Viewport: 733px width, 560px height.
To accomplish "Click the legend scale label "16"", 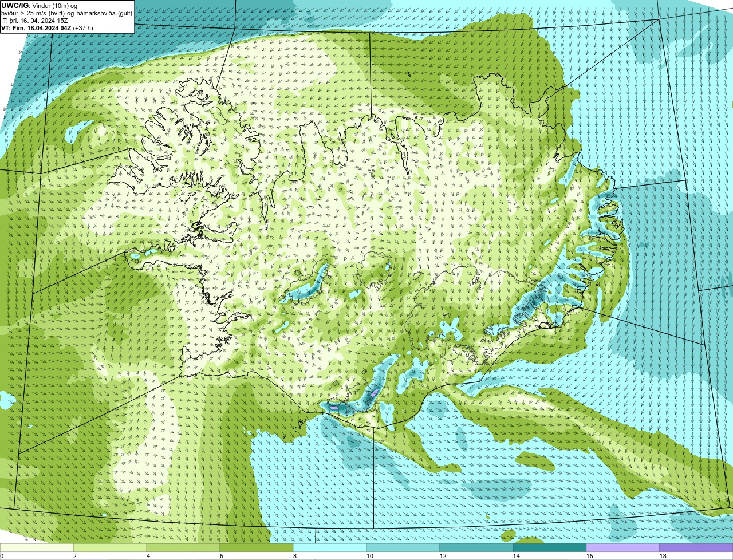I will pyautogui.click(x=590, y=556).
